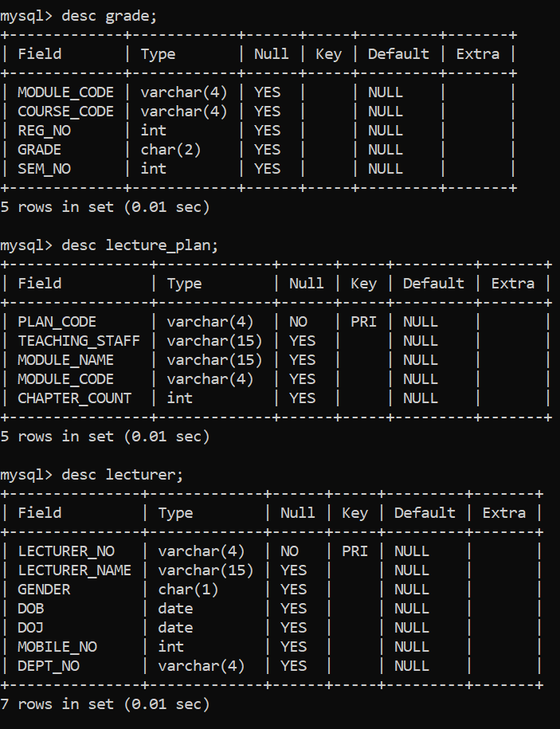Screen dimensions: 560x729
Task: Select TEACHING_STAFF field name
Action: click(x=79, y=341)
